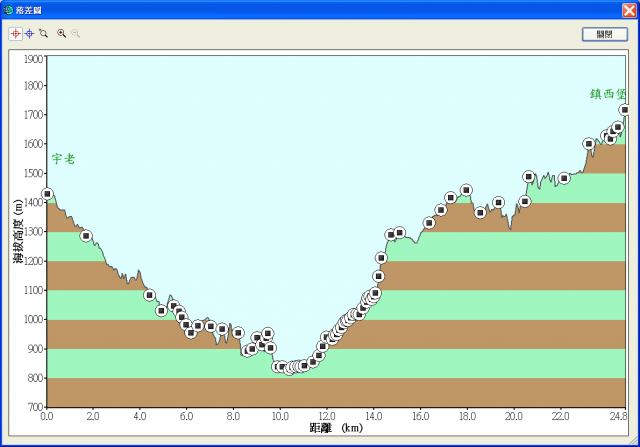Select the waypoint near 4.4 km at 1085 m

(149, 295)
